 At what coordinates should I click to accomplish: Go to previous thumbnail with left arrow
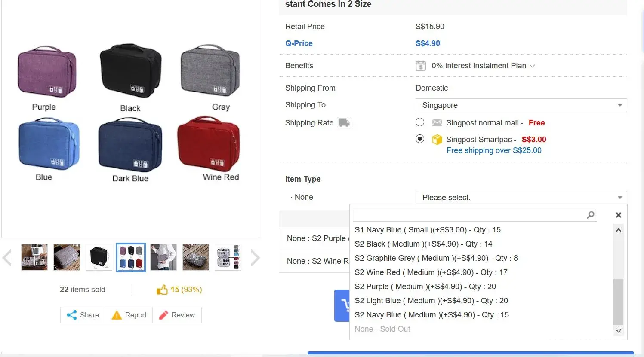(x=7, y=258)
